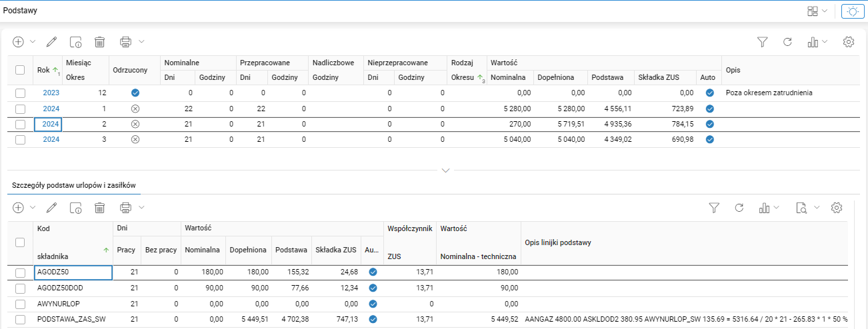Collapse the upper panel with the chevron divider

coord(446,170)
